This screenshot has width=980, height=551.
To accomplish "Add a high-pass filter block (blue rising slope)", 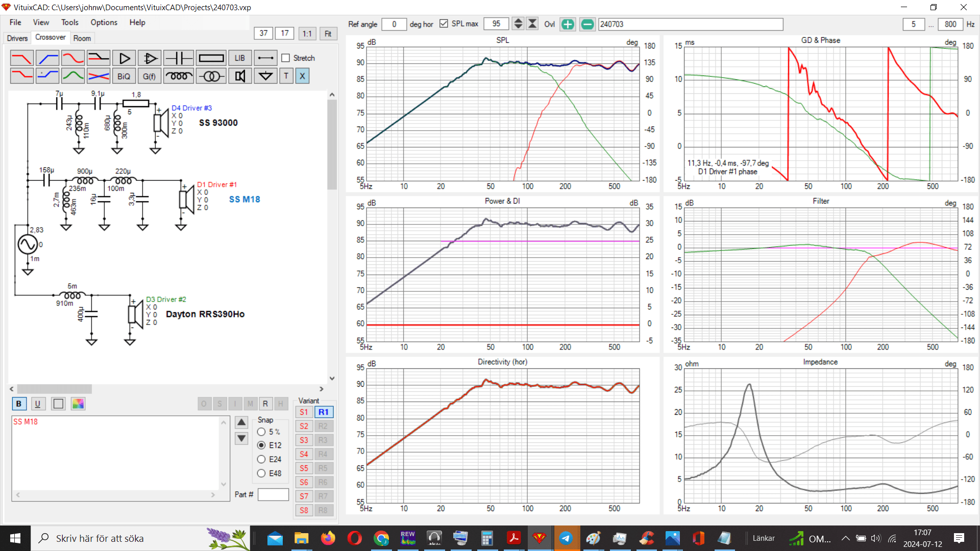I will point(47,58).
